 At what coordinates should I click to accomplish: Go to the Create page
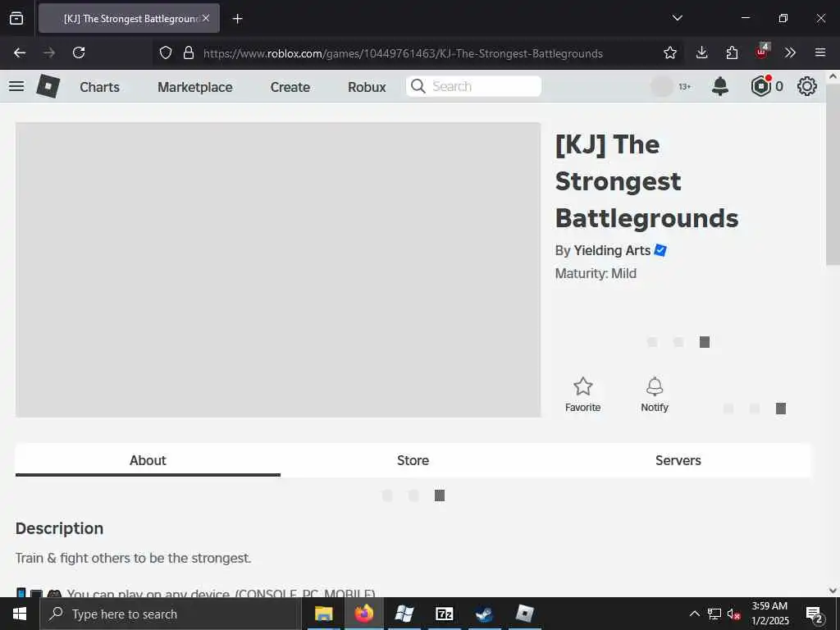point(290,87)
